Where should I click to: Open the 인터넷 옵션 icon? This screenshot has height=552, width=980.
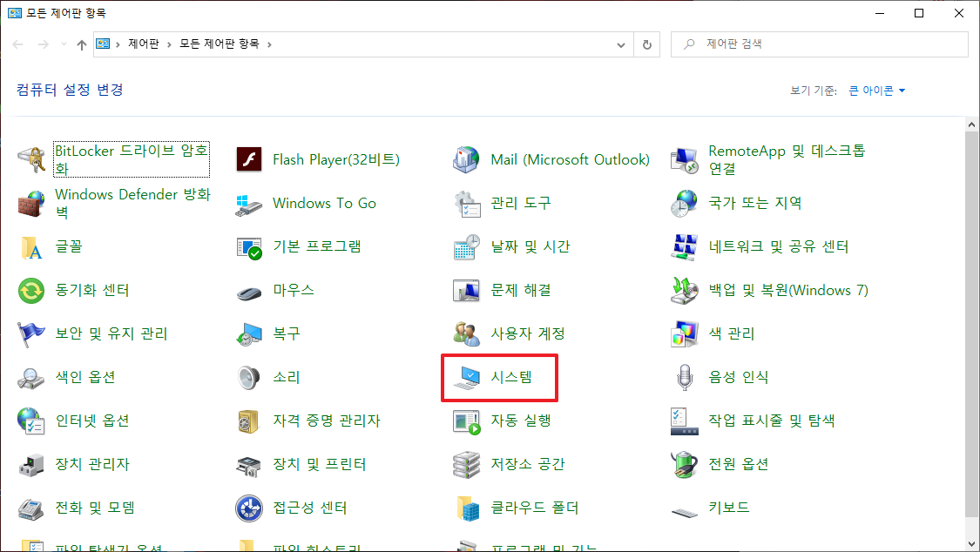tap(31, 421)
